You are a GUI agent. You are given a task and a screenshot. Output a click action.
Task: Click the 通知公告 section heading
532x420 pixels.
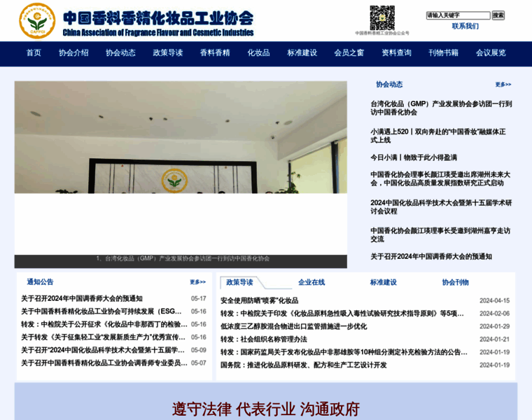40,282
